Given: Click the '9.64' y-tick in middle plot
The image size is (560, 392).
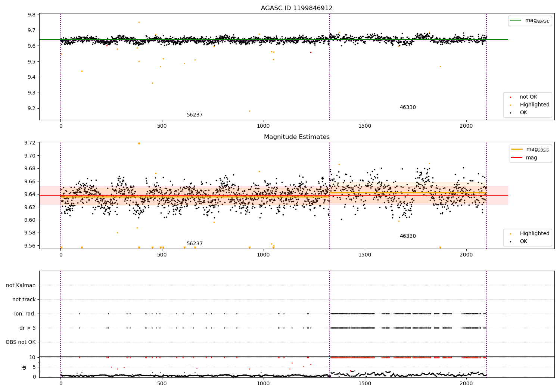Looking at the screenshot, I should tap(30, 195).
